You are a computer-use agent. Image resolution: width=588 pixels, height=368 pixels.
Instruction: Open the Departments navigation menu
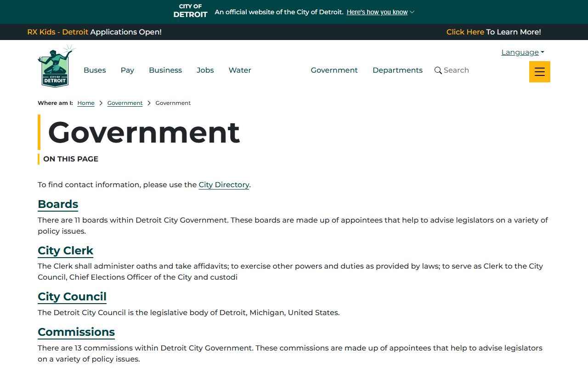click(x=397, y=70)
